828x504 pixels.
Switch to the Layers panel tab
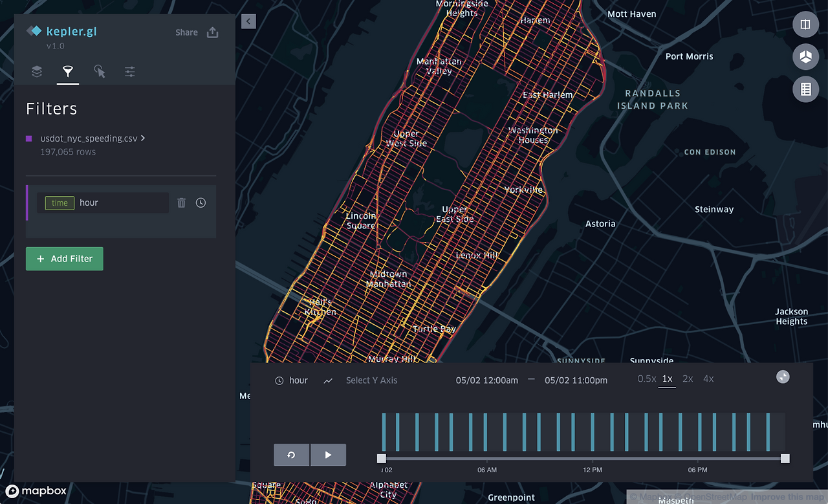tap(37, 71)
